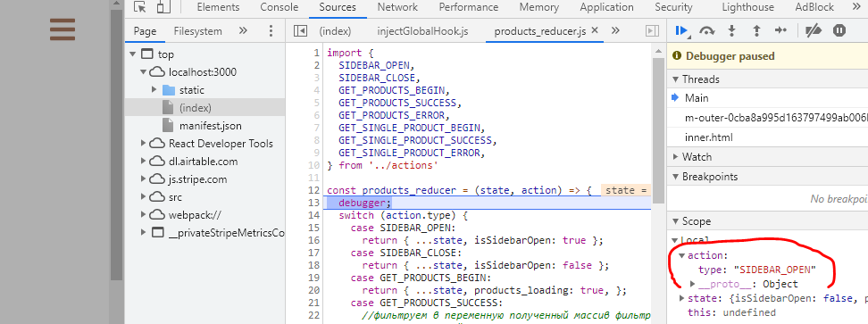Click line number 13 gutter

coord(313,203)
